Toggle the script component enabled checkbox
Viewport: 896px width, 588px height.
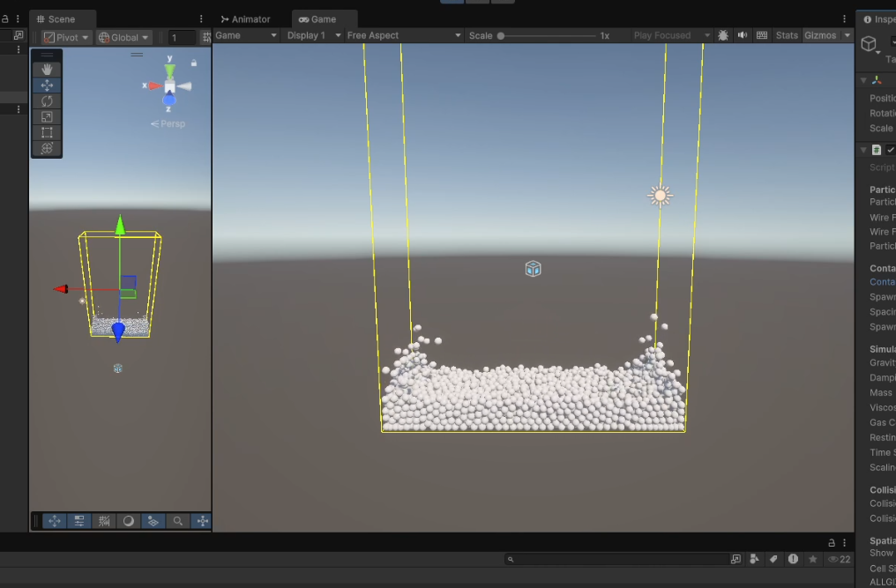(x=891, y=150)
